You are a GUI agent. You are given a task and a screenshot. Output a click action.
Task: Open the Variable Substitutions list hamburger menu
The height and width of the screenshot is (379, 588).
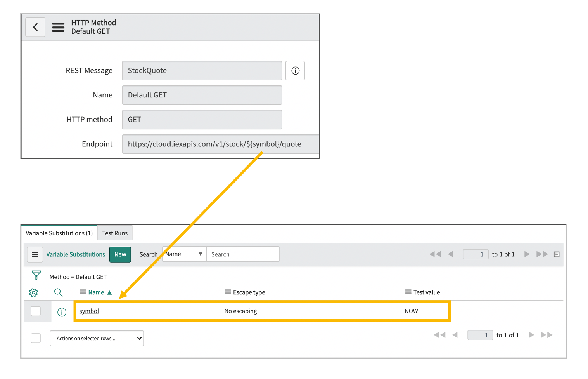[35, 254]
